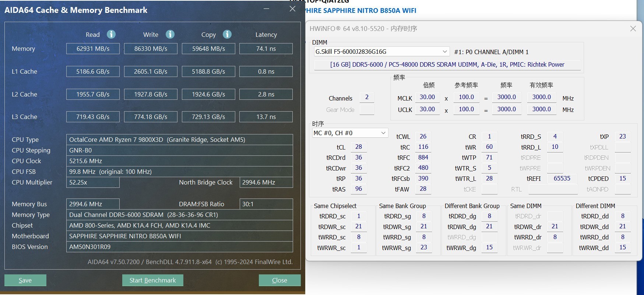Click the Memory Latency 74.1 ns field
Image resolution: width=644 pixels, height=295 pixels.
266,49
